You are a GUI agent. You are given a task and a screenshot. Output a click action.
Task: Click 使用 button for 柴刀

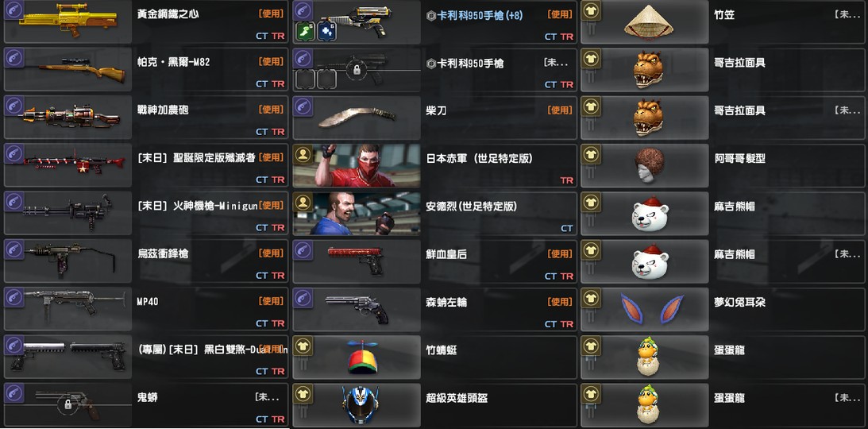point(560,110)
